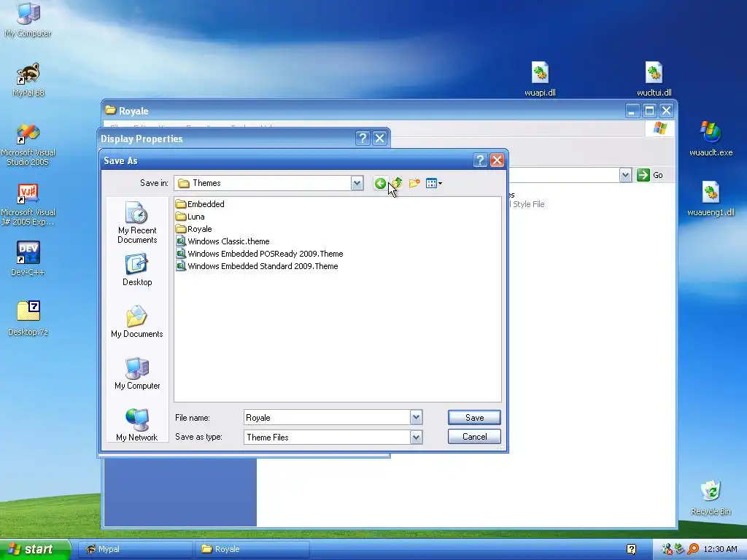
Task: Go back with the green Back arrow
Action: point(380,183)
